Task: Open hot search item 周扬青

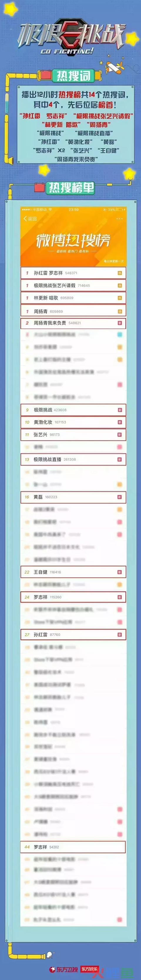Action: (x=73, y=311)
